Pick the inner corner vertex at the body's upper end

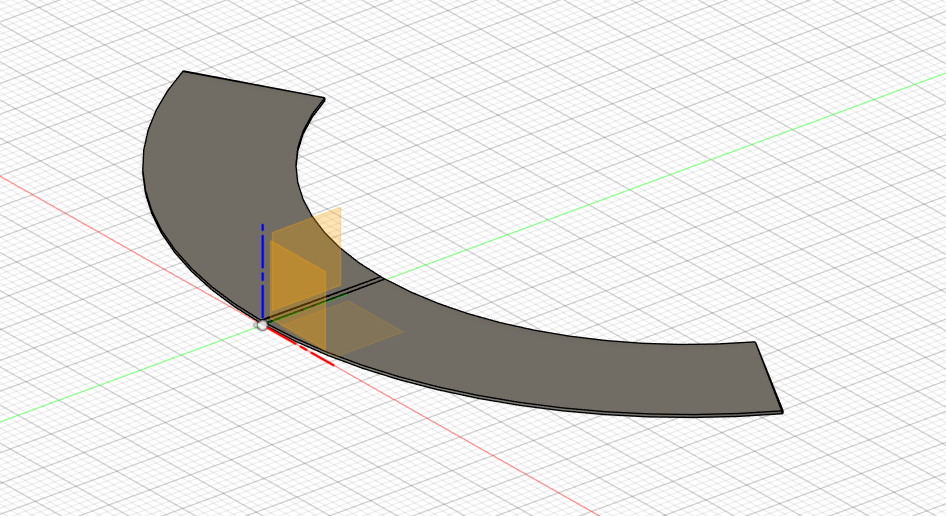pos(324,98)
